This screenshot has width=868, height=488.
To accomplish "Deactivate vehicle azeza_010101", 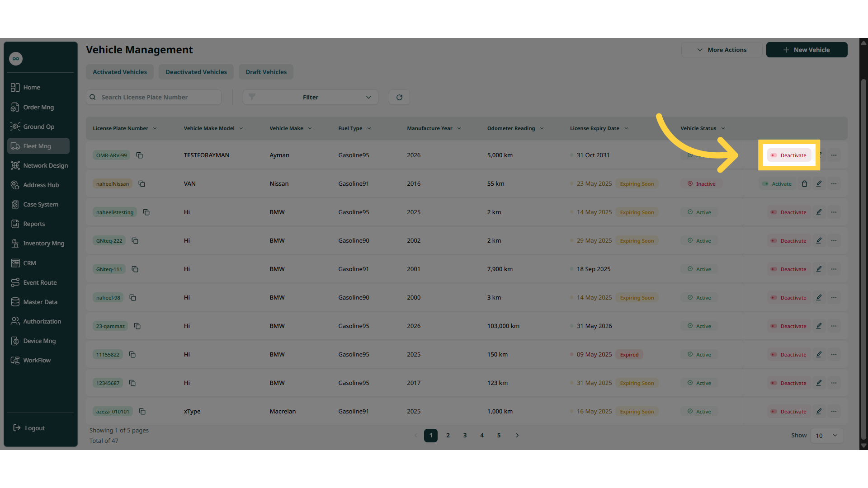I will click(789, 411).
